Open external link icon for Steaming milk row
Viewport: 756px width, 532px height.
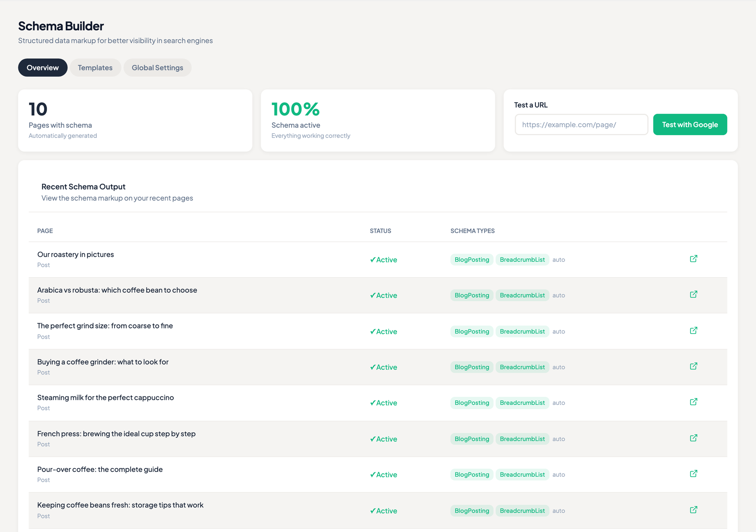point(694,402)
